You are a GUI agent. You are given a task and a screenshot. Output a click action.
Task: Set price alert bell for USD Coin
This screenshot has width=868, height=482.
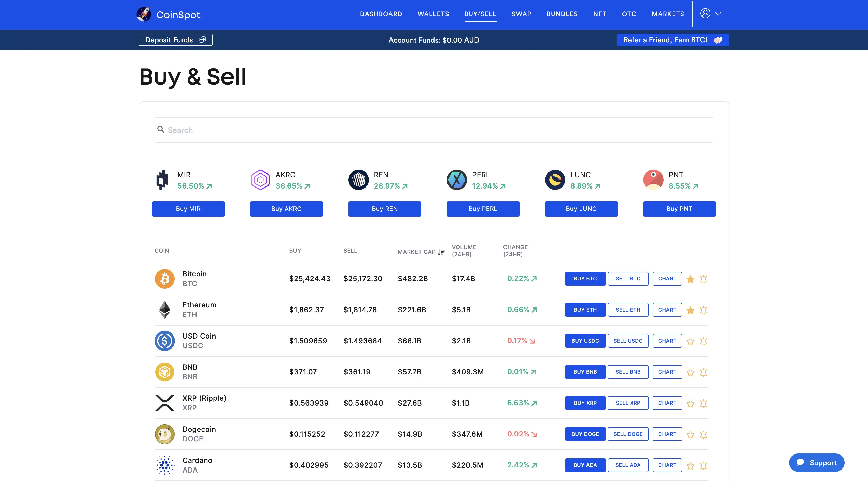(x=703, y=341)
